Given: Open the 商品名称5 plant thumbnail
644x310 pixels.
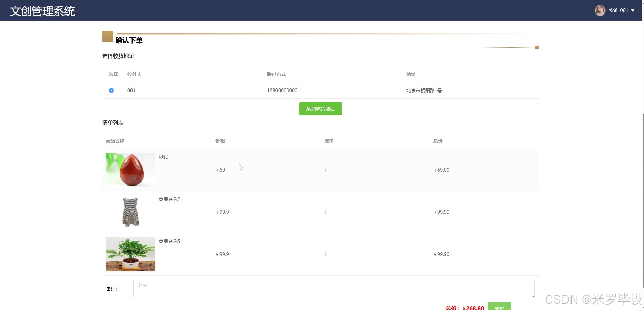Looking at the screenshot, I should [x=130, y=254].
